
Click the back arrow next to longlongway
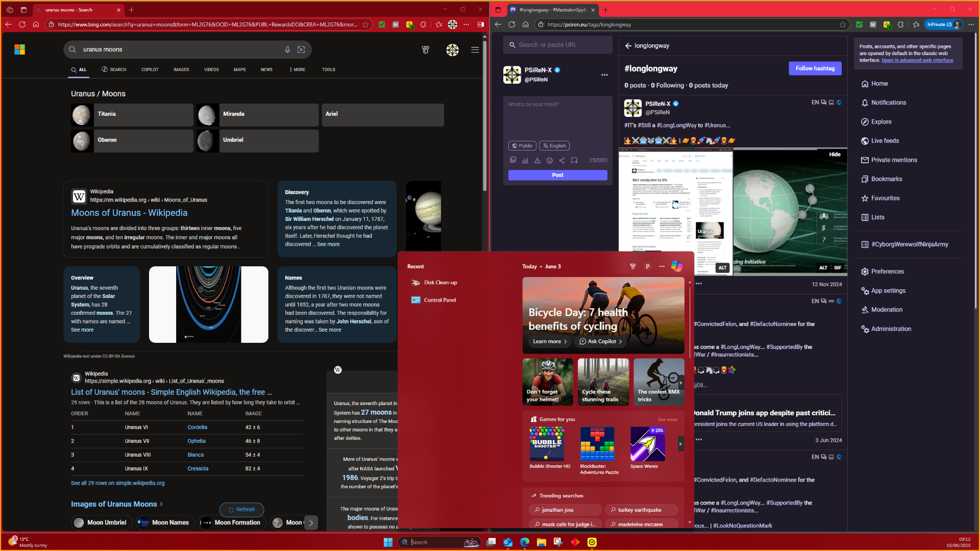628,46
